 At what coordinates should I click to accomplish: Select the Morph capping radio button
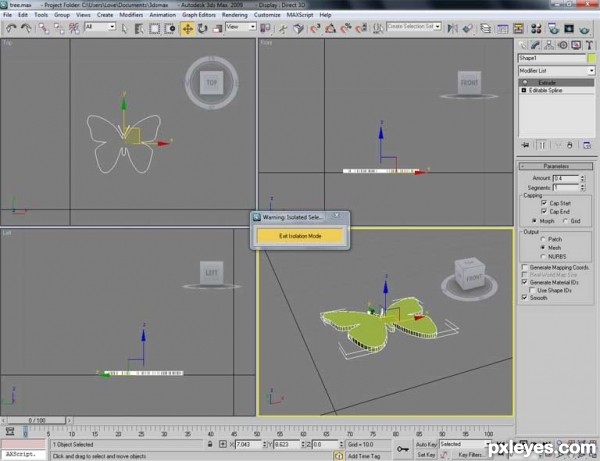tap(534, 221)
